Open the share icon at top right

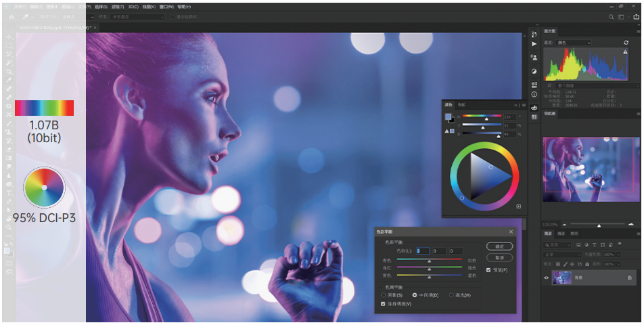pos(637,17)
